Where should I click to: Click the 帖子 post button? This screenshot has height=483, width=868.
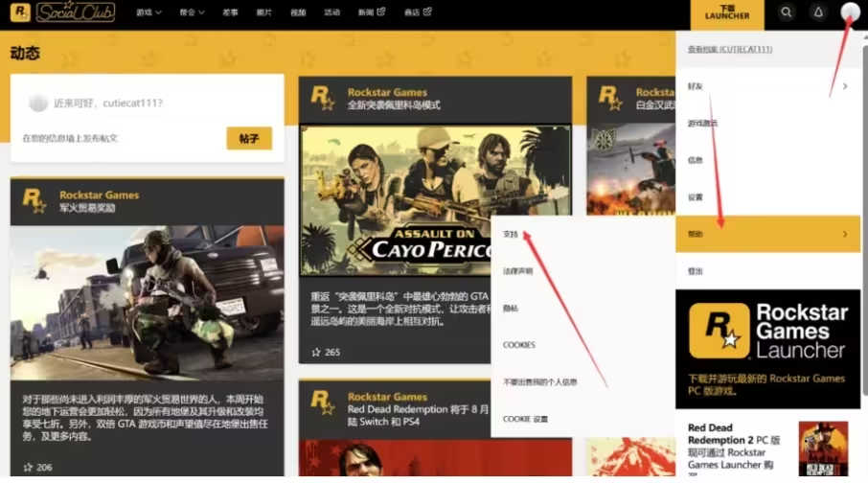pyautogui.click(x=249, y=138)
